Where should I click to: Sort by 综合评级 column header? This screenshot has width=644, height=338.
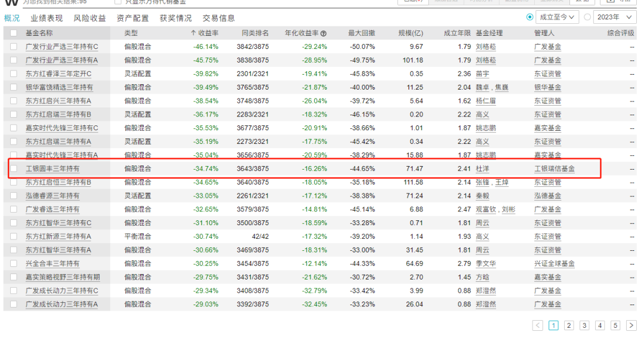click(621, 33)
